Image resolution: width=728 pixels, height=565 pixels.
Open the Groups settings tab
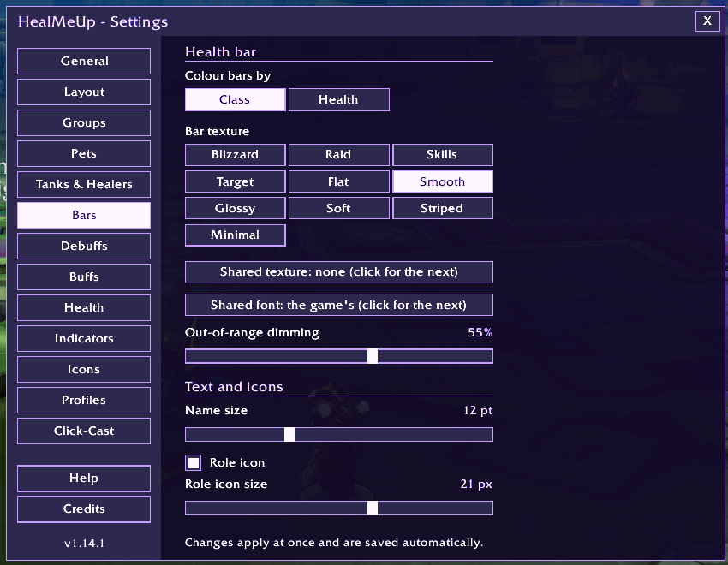click(84, 123)
